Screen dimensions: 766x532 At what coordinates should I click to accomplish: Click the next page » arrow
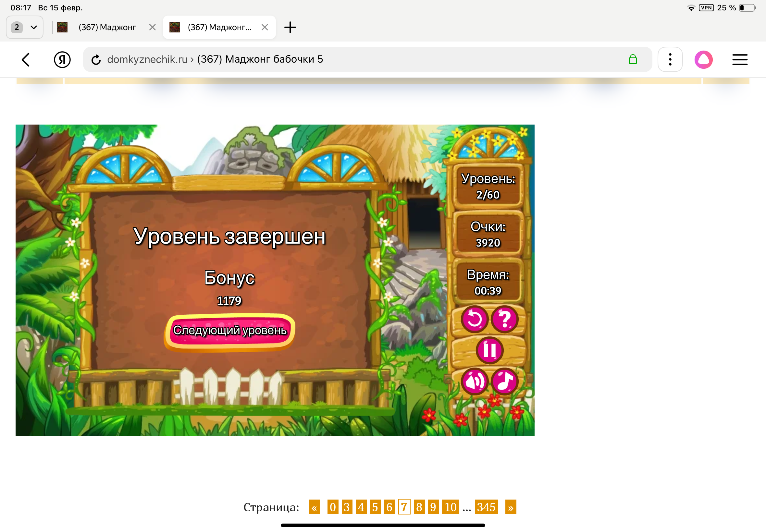point(511,507)
